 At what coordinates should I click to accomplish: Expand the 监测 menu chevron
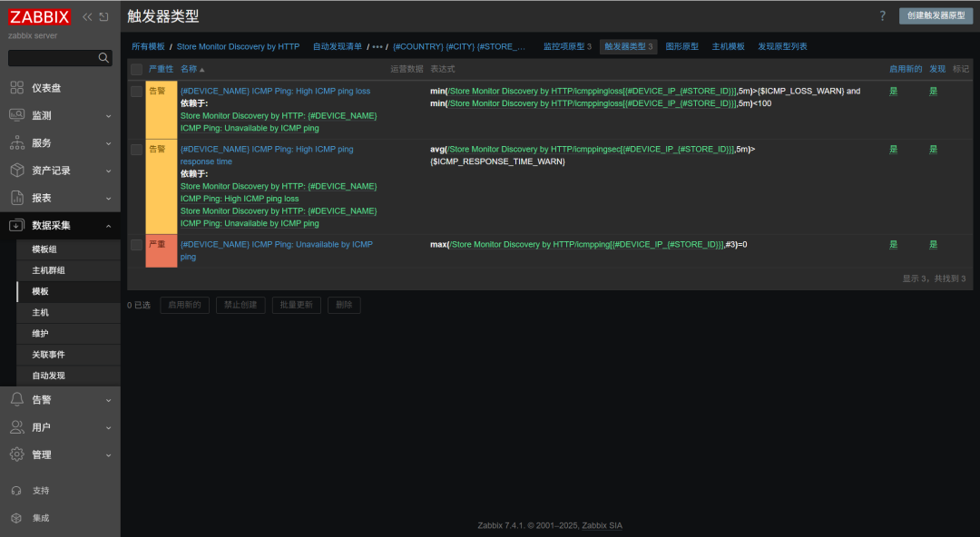108,115
